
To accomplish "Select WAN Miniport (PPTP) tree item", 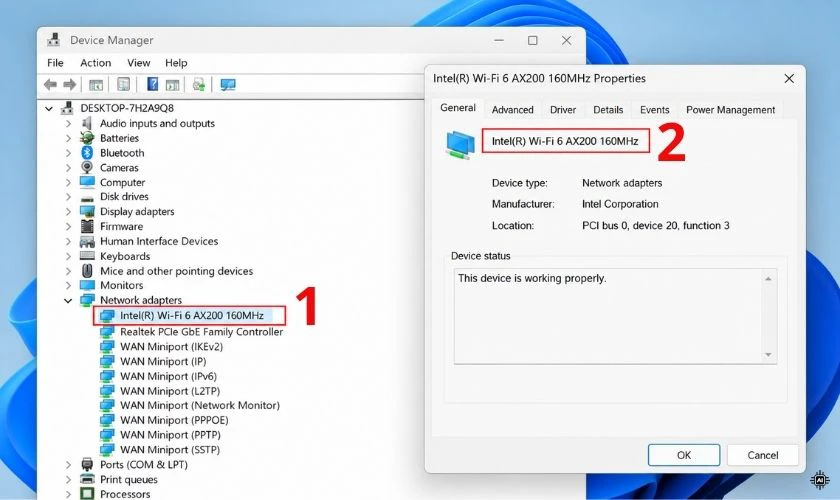I will point(170,435).
